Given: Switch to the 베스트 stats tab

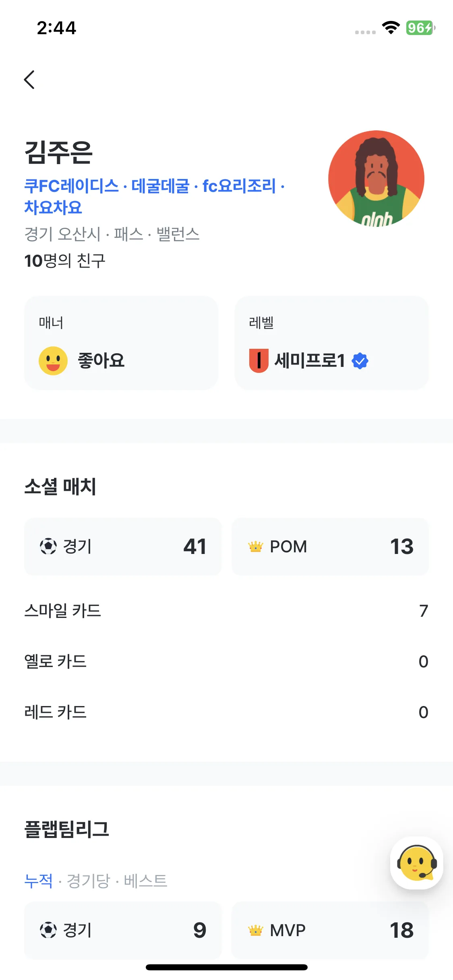Looking at the screenshot, I should pyautogui.click(x=145, y=881).
